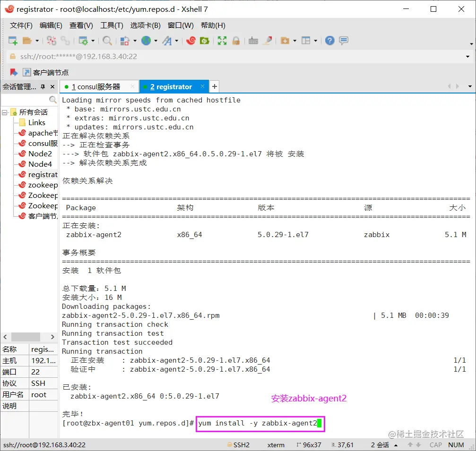Viewport: 476px width, 451px height.
Task: Open the tab list dropdown arrow
Action: 470,87
